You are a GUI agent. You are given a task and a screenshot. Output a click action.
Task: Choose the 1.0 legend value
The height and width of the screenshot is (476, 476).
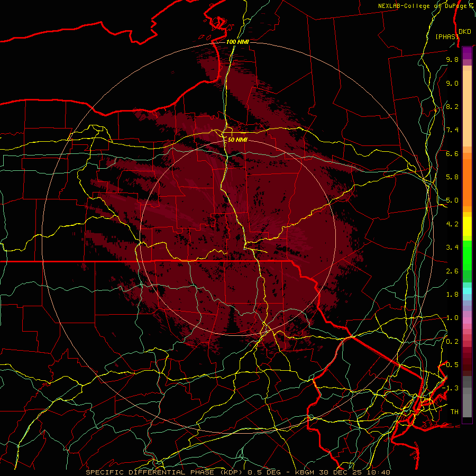452,318
